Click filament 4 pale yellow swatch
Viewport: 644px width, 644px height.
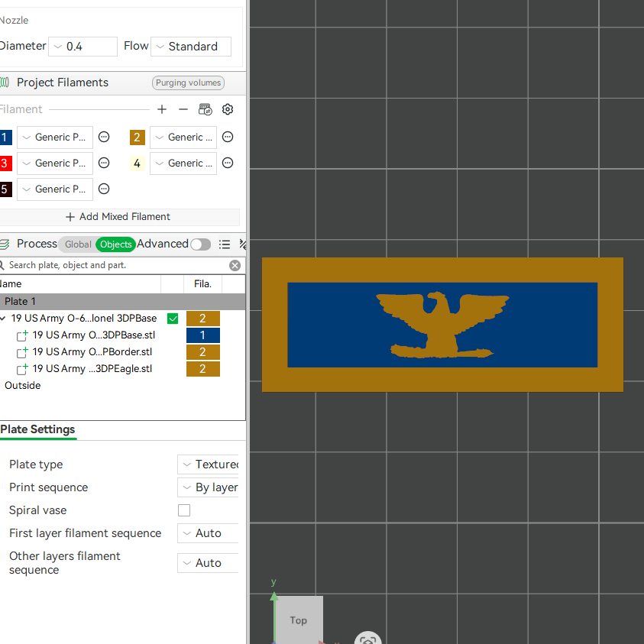pyautogui.click(x=138, y=163)
